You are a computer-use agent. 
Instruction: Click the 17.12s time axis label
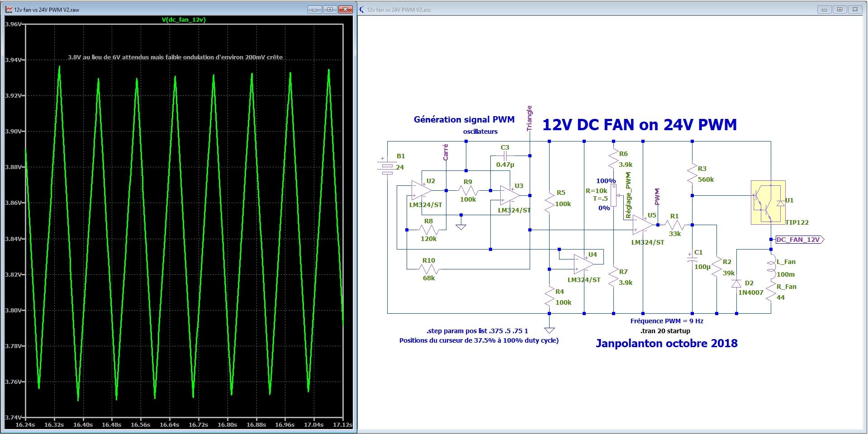342,425
